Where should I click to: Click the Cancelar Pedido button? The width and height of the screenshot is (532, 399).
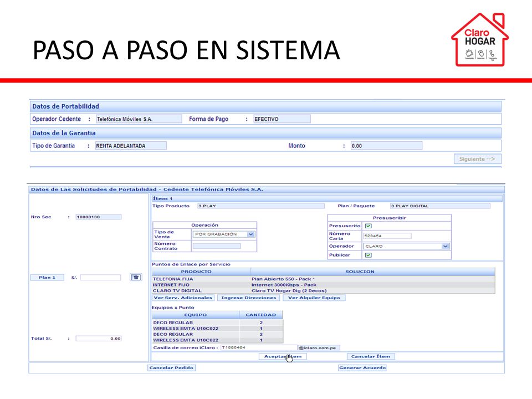(x=171, y=367)
